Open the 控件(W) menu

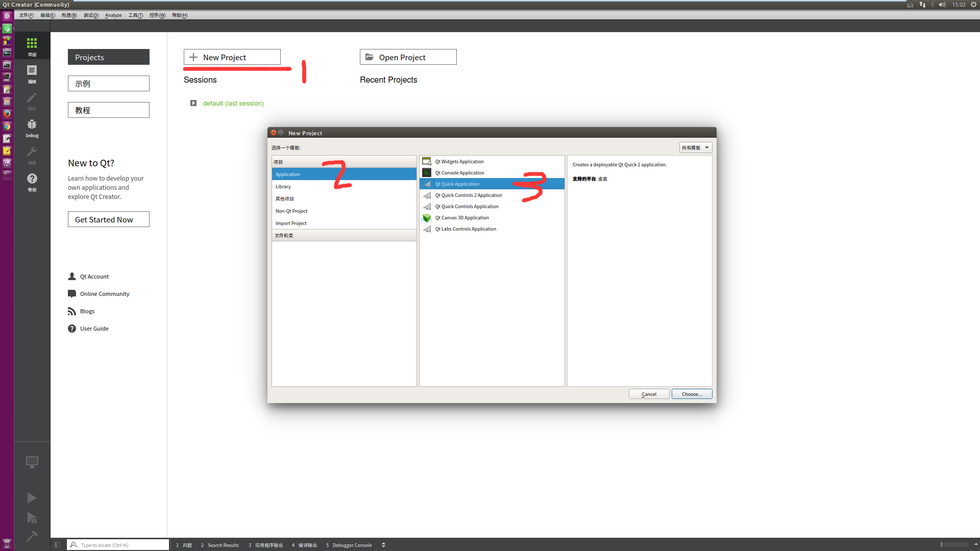[x=157, y=15]
